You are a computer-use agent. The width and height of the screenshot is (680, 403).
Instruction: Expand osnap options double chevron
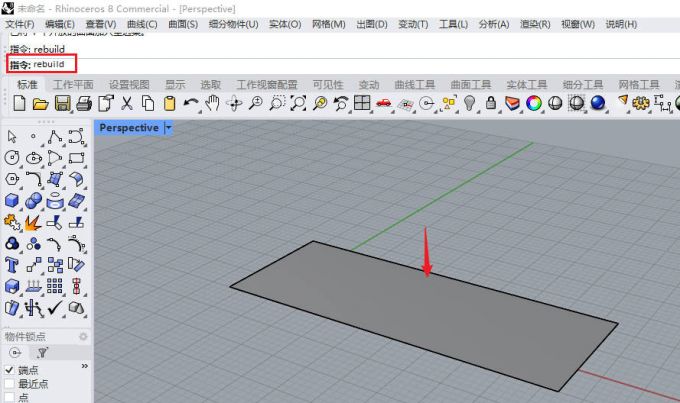tap(85, 367)
